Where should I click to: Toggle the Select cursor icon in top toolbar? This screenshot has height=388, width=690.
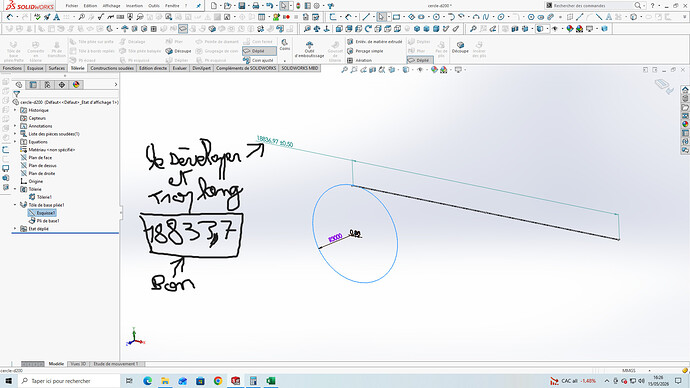pyautogui.click(x=284, y=6)
